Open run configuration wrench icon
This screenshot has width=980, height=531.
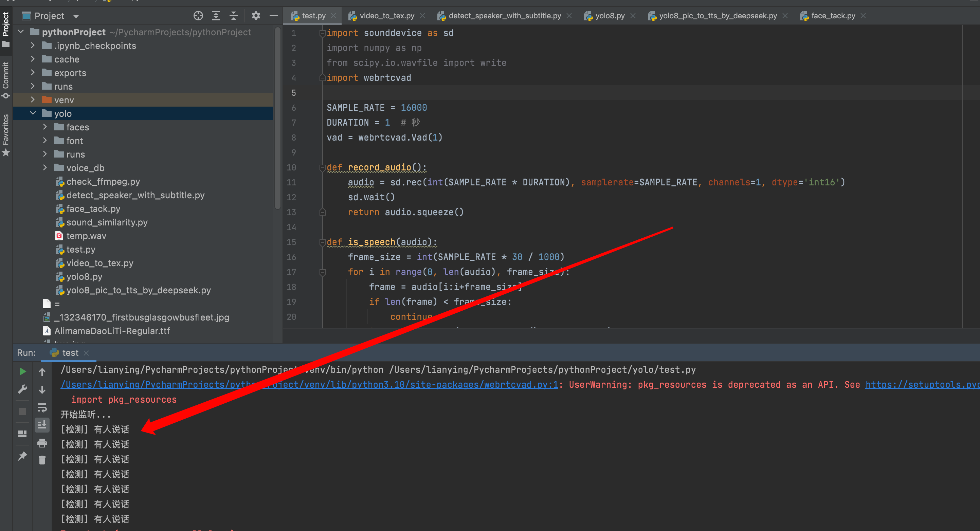click(x=22, y=389)
